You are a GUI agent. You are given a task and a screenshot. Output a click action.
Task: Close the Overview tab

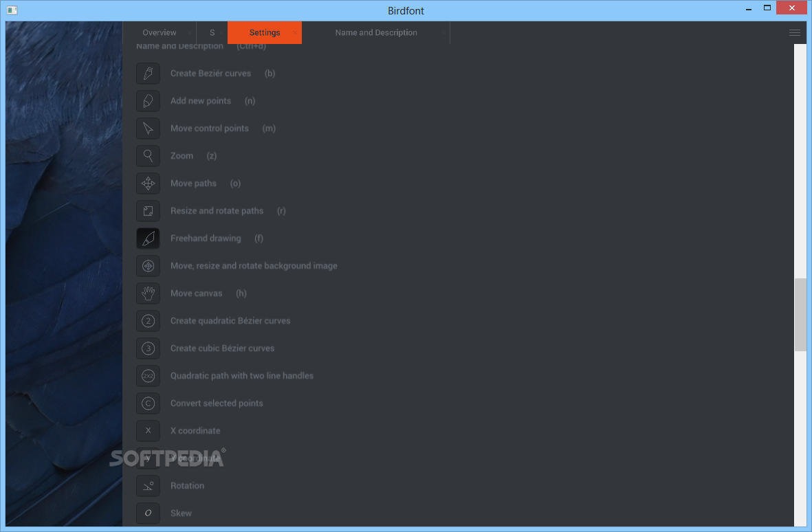tap(190, 32)
